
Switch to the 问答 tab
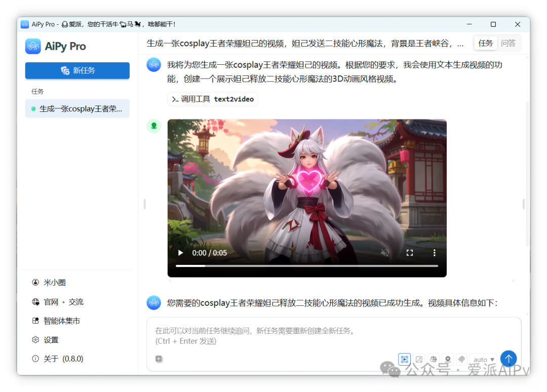click(508, 43)
